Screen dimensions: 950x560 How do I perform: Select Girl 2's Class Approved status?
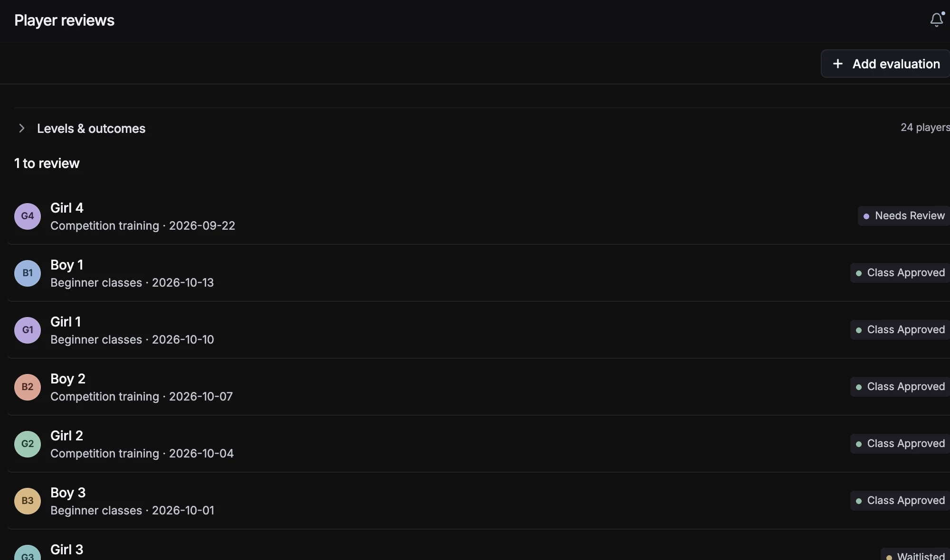click(900, 444)
